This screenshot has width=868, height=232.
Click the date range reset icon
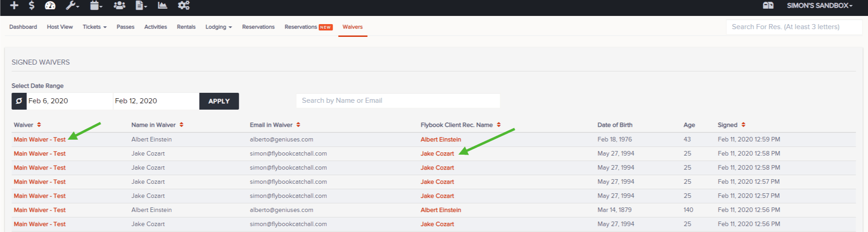pos(19,101)
